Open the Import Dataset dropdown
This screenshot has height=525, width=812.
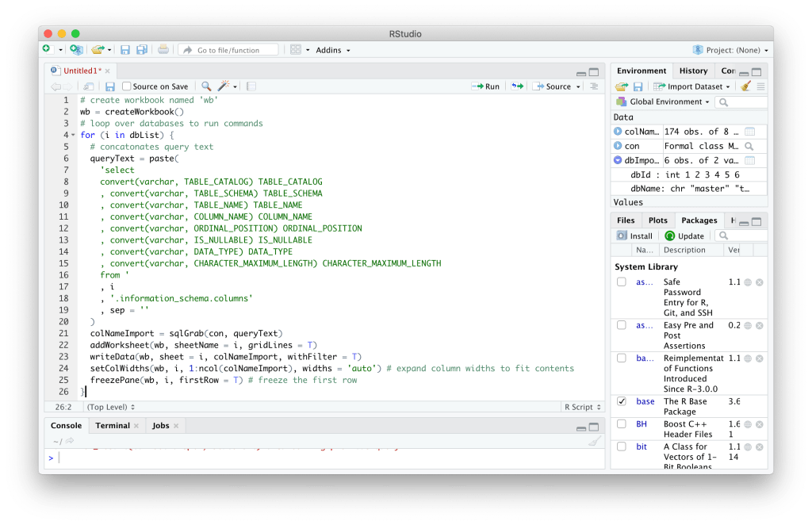tap(694, 86)
